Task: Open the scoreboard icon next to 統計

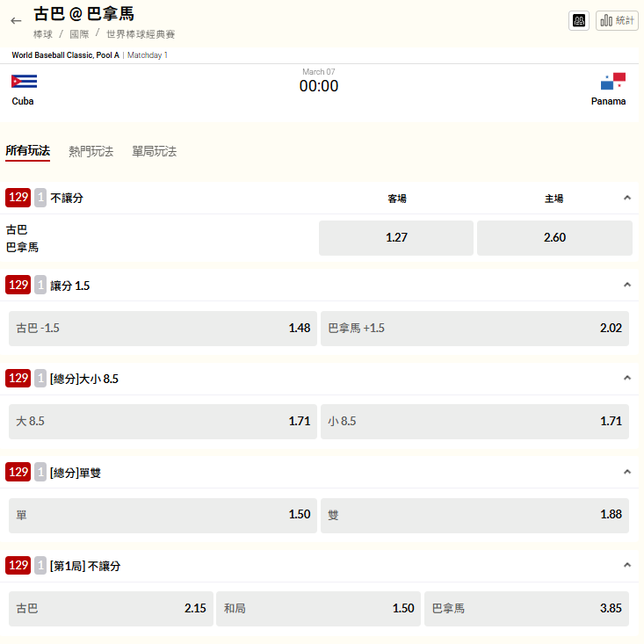Action: tap(579, 20)
